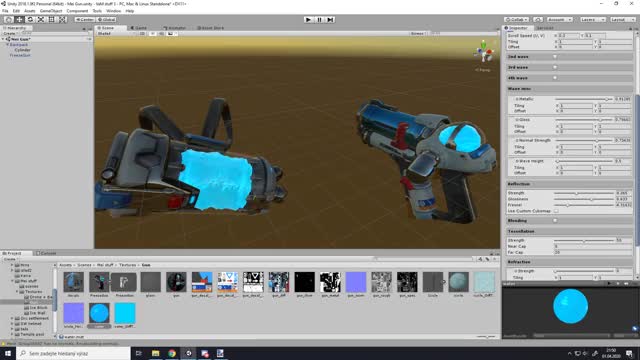Enable the 3rd wave checkbox
Screen dimensions: 640x360
pos(555,67)
